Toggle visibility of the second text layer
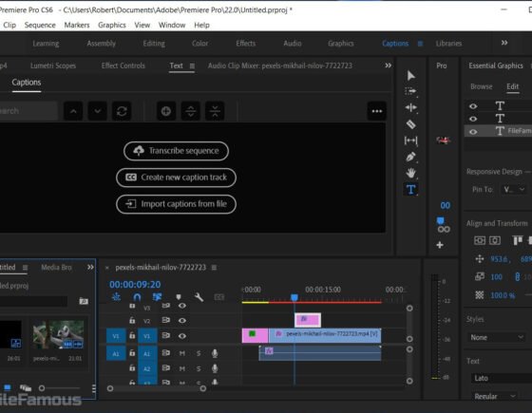The height and width of the screenshot is (413, 532). point(473,119)
